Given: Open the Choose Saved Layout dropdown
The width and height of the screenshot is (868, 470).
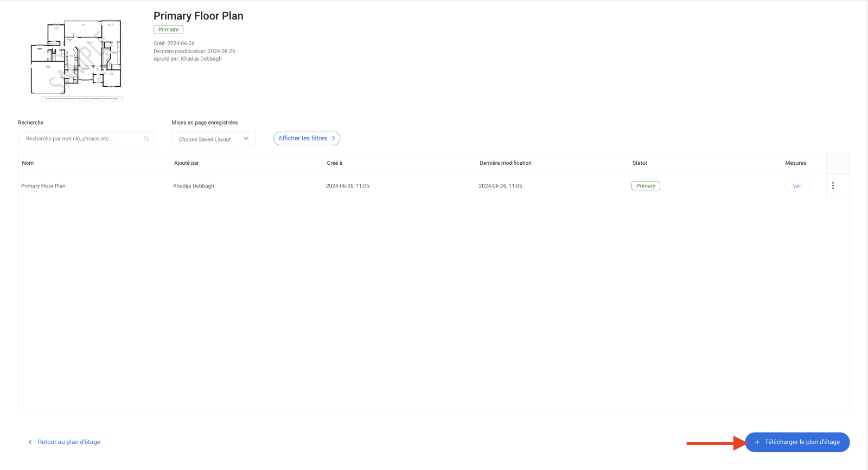Looking at the screenshot, I should [x=206, y=139].
